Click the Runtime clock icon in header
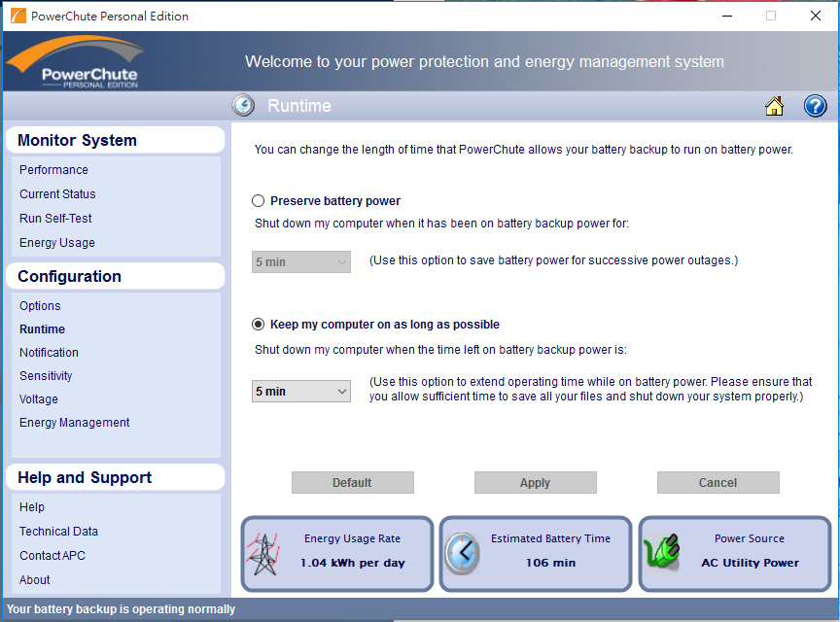840x622 pixels. tap(243, 105)
